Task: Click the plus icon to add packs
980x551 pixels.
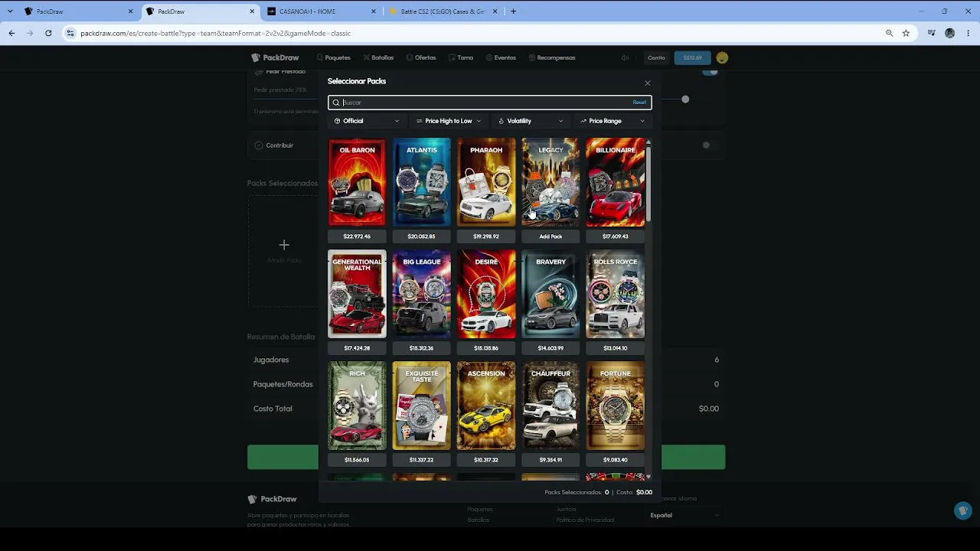Action: [x=284, y=245]
